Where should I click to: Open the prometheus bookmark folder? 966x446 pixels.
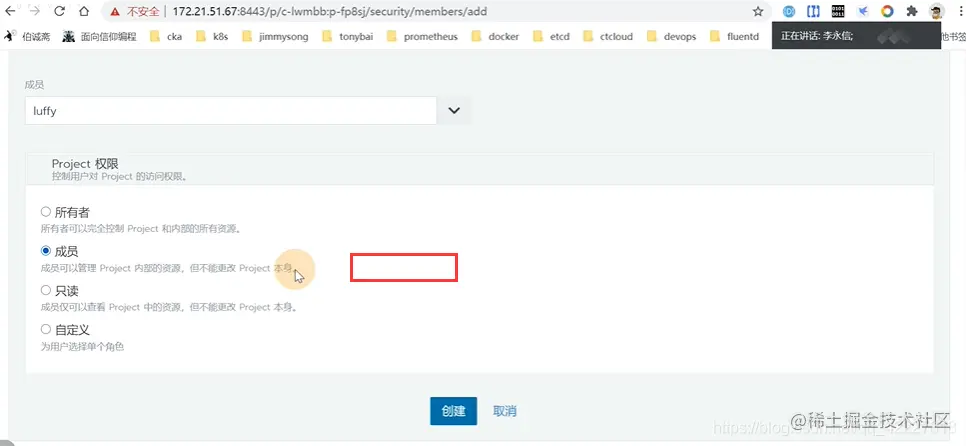click(x=423, y=36)
